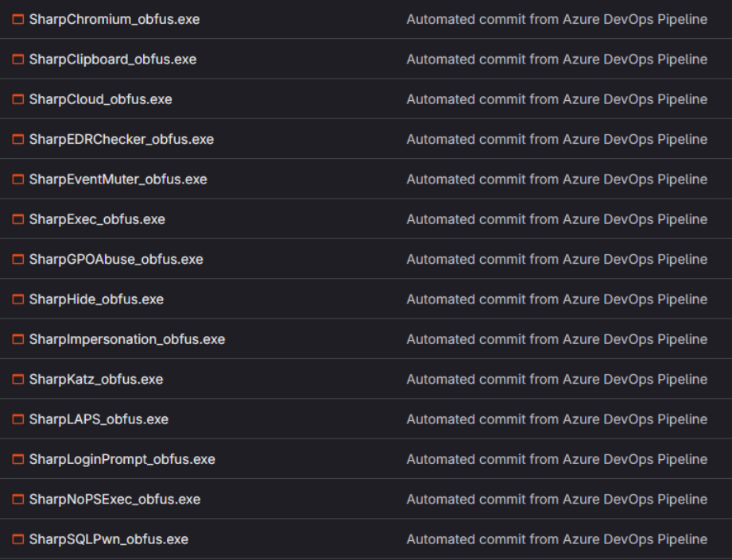Click the file icon beside SharpChromium_obfus.exe
This screenshot has width=732, height=560.
(17, 19)
